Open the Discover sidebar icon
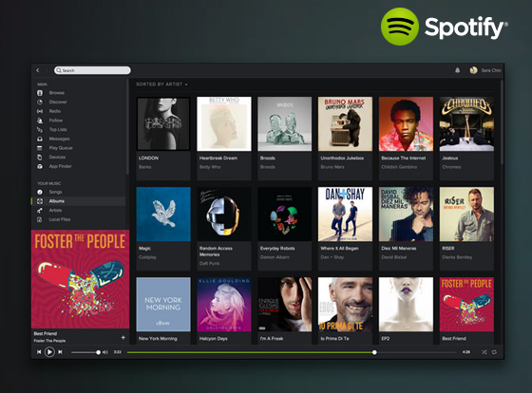The image size is (532, 393). pos(40,102)
